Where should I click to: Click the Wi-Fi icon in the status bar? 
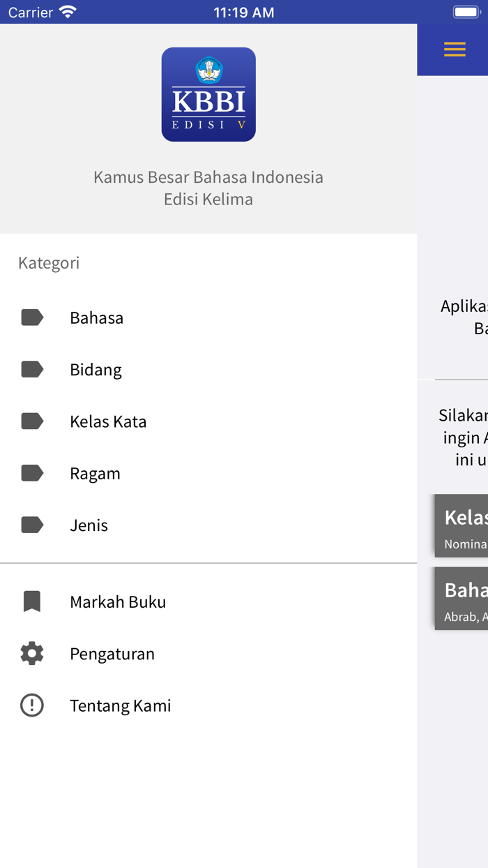(x=67, y=11)
